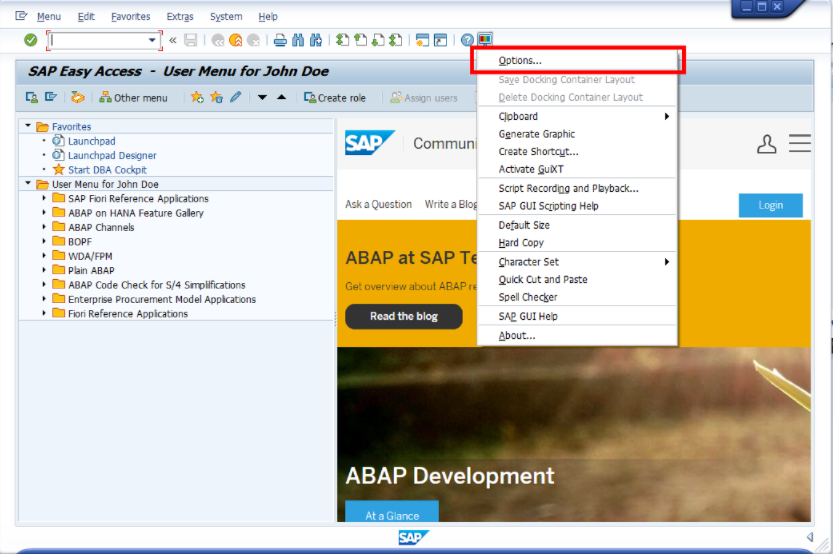Click the grey Back arrow icon
The image size is (833, 554).
pyautogui.click(x=217, y=40)
